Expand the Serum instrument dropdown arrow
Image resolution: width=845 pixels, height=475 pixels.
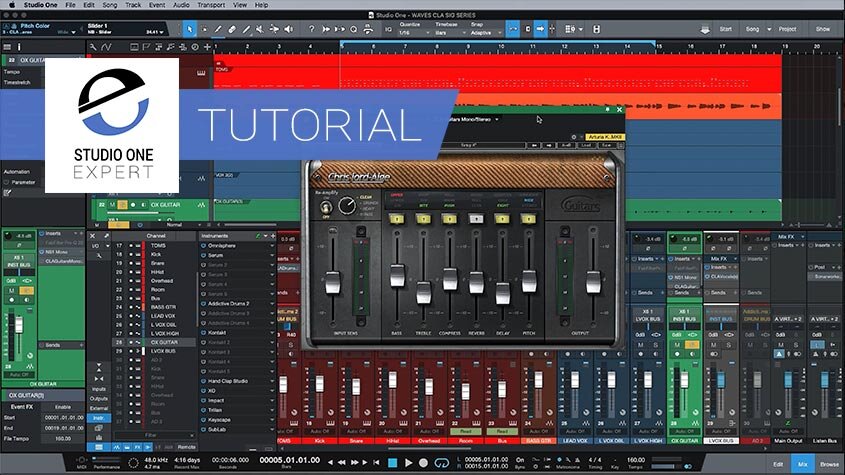coord(272,255)
